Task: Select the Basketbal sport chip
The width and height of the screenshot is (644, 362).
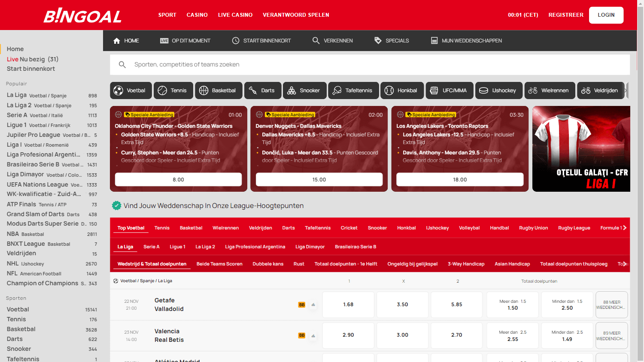Action: pos(219,90)
